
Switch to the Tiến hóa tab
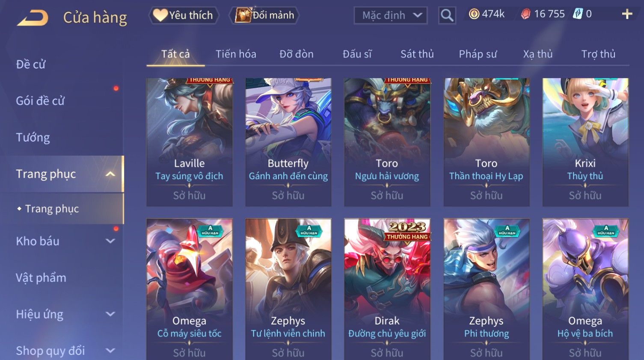tap(236, 54)
